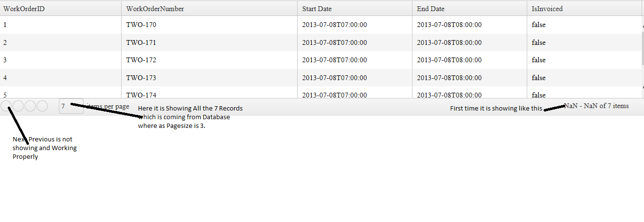644x222 pixels.
Task: Sort by WorkOrderNumber column header
Action: tap(155, 9)
